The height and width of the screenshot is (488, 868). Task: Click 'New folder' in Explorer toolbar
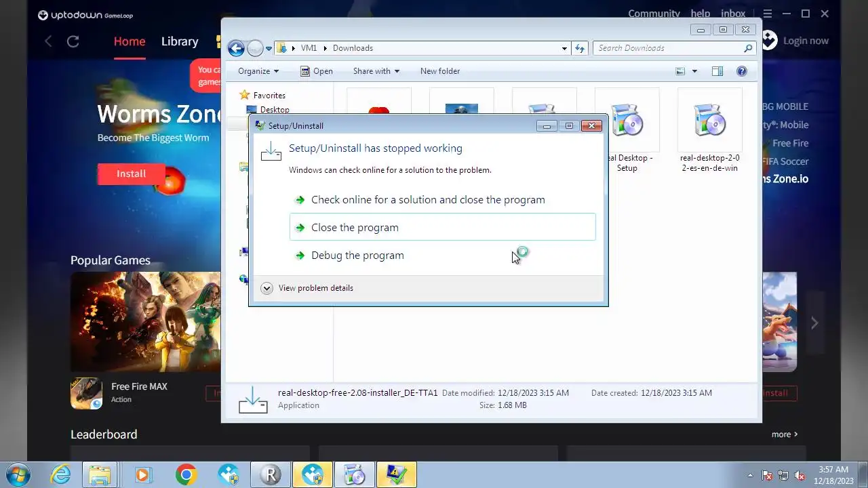point(440,71)
